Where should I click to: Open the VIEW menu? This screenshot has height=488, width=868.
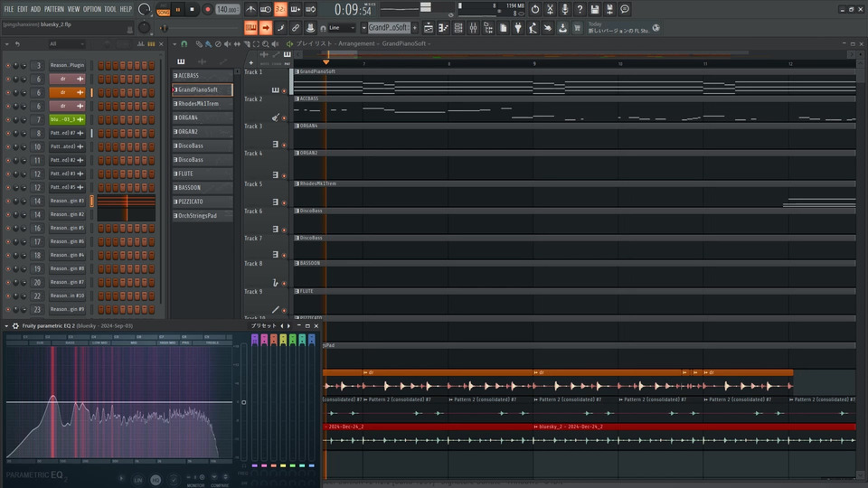73,9
